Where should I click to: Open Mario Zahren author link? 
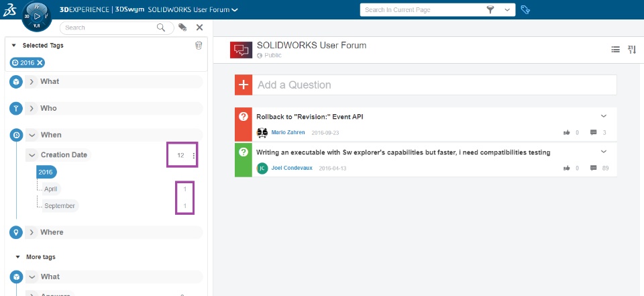click(288, 133)
